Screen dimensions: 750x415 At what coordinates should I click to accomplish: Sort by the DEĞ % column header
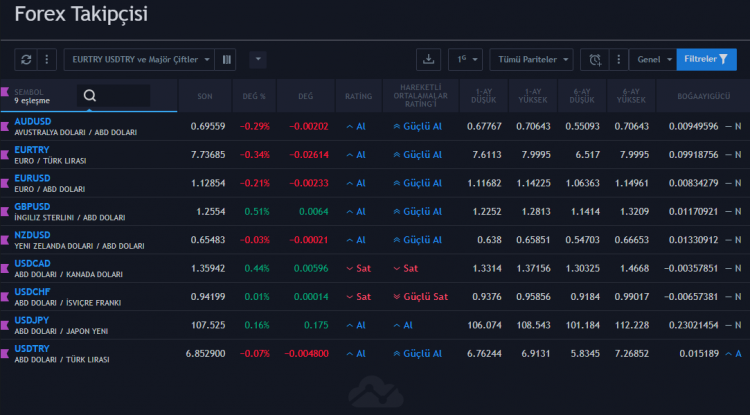coord(254,96)
